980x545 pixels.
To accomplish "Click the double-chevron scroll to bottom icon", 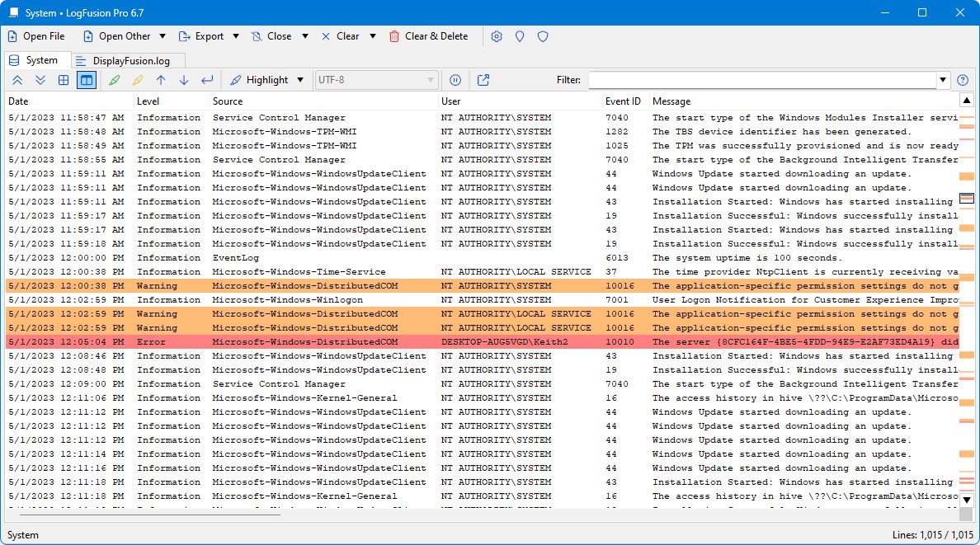I will 40,80.
